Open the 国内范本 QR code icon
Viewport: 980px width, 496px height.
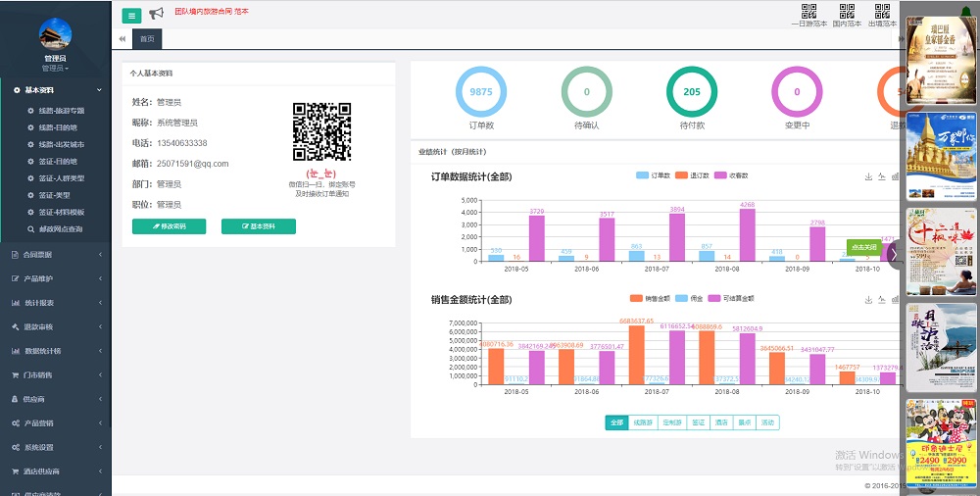tap(847, 12)
